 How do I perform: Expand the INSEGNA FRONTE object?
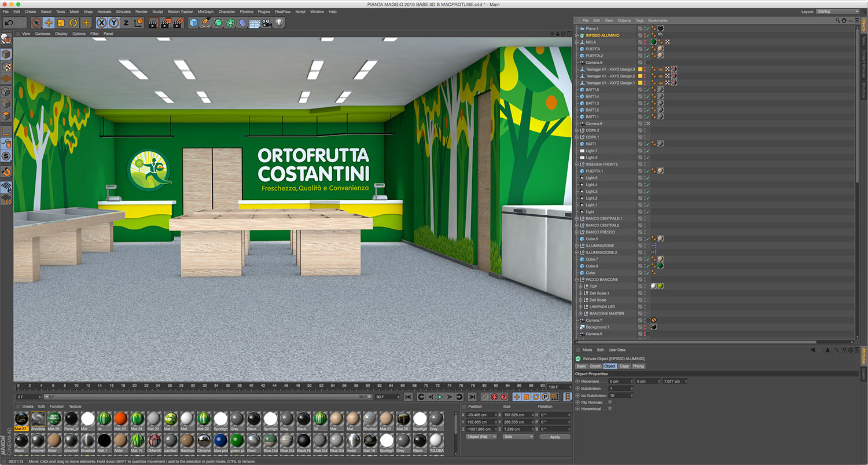pyautogui.click(x=577, y=164)
